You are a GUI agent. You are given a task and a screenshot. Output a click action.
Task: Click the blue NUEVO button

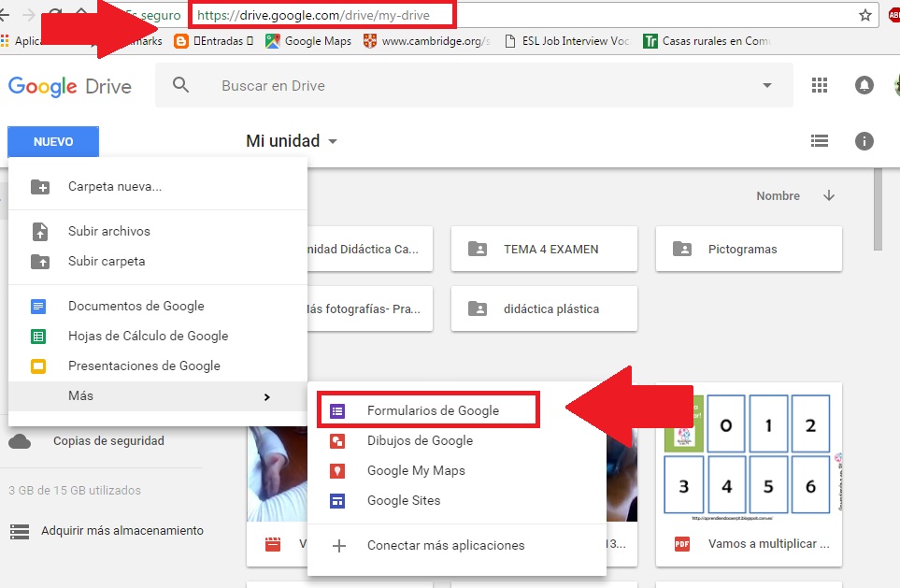tap(53, 141)
